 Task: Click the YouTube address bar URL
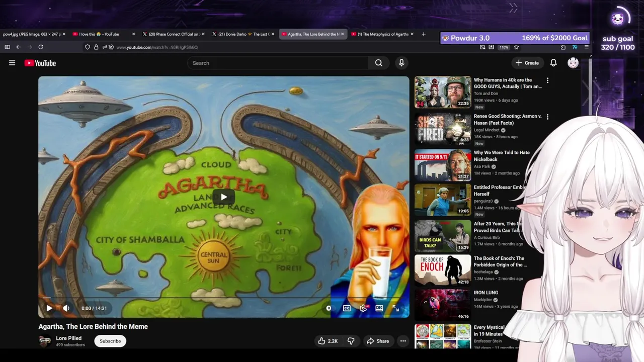[x=157, y=47]
